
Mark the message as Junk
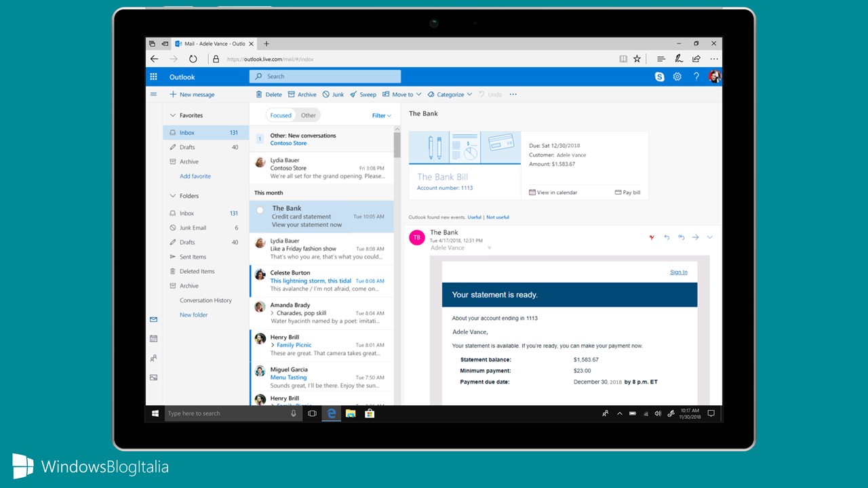click(x=333, y=94)
